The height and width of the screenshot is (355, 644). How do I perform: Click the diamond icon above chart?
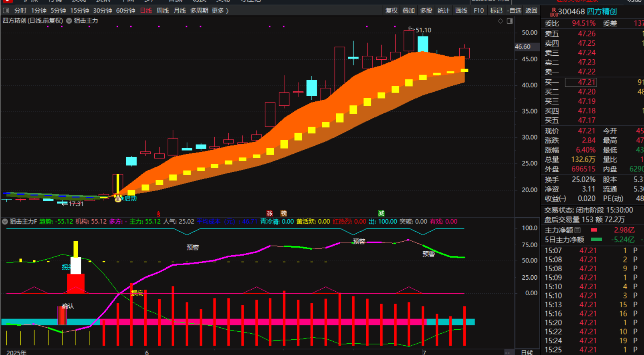(501, 21)
